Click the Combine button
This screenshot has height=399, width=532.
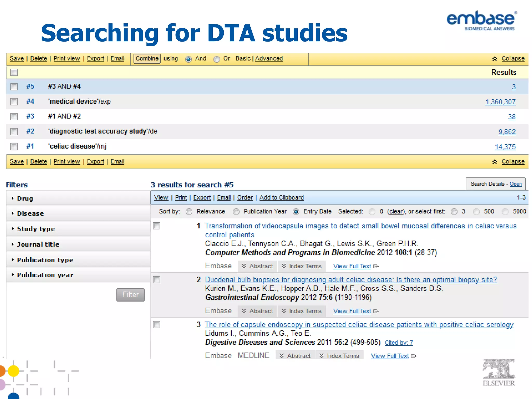[x=147, y=59]
